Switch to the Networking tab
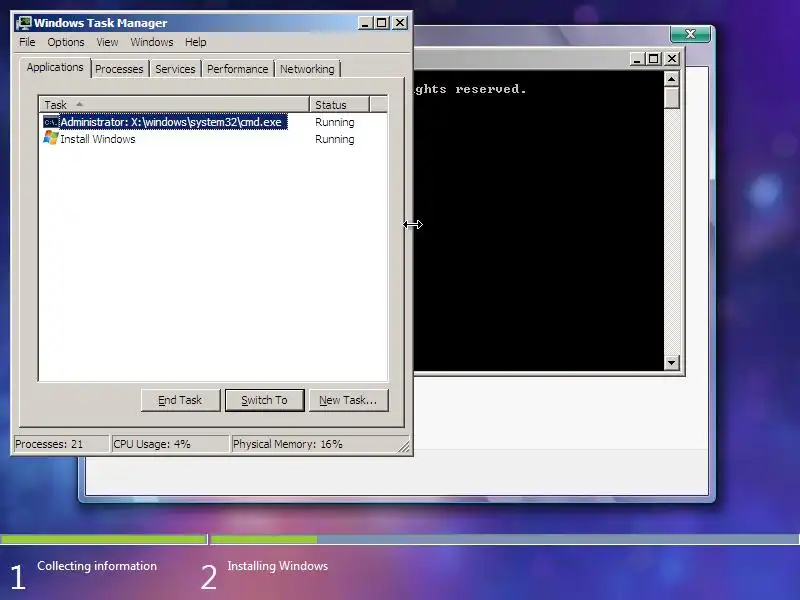This screenshot has height=600, width=800. pos(307,69)
